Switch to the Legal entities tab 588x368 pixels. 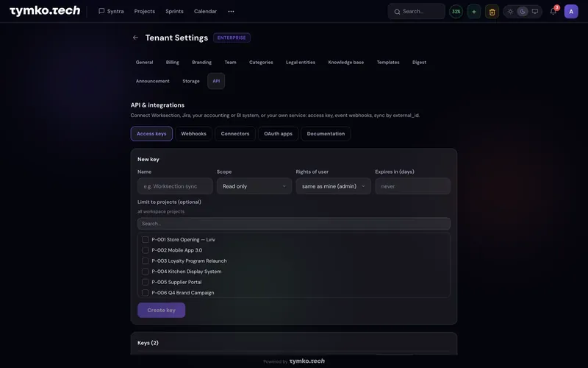(x=301, y=63)
